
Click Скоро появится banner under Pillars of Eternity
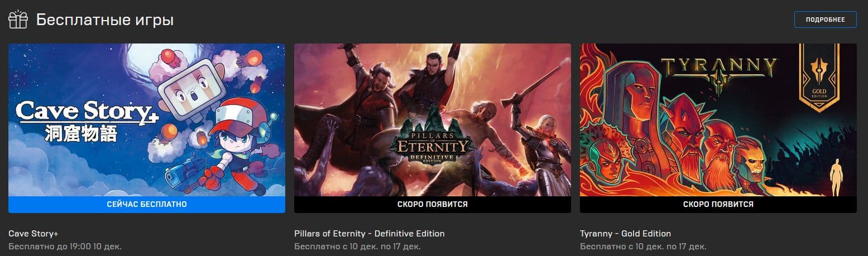click(x=433, y=205)
